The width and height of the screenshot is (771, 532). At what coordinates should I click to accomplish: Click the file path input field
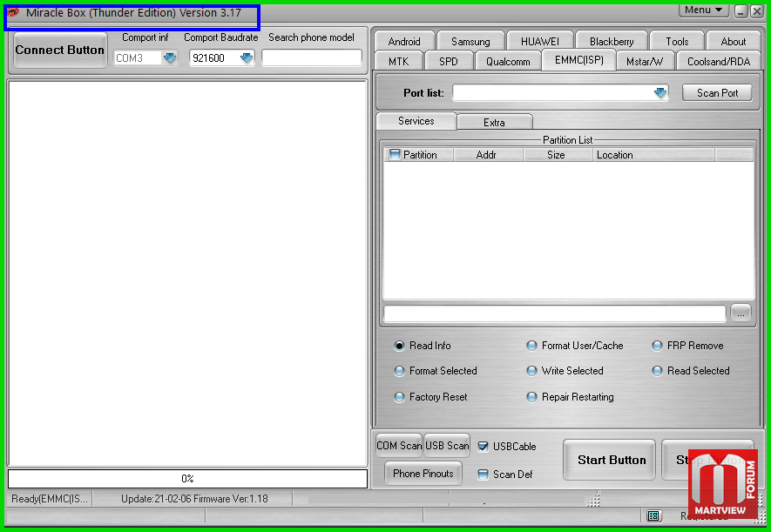click(x=554, y=313)
